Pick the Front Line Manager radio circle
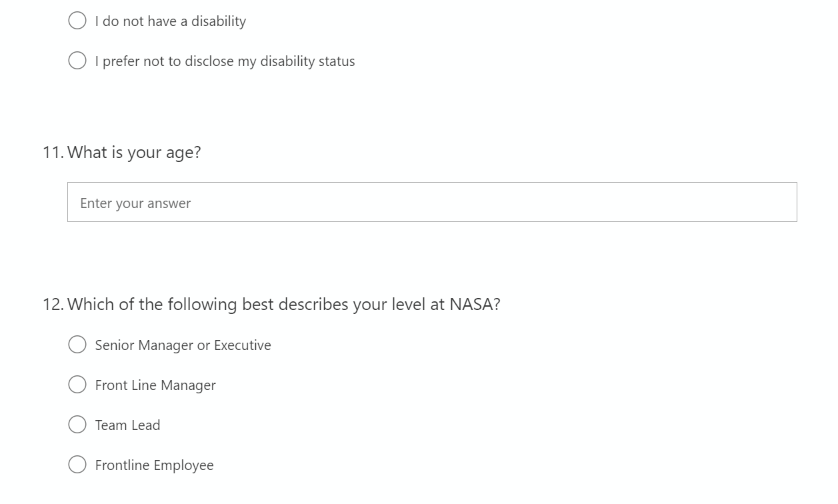The width and height of the screenshot is (838, 504). coord(77,385)
